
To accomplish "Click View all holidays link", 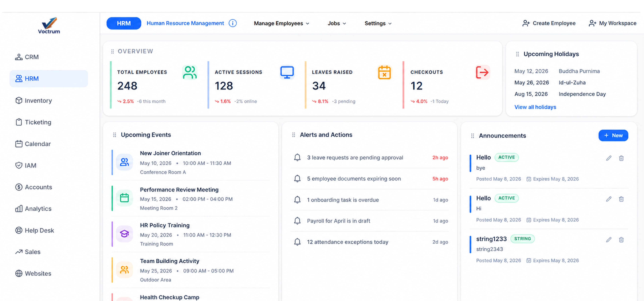I will pos(535,107).
